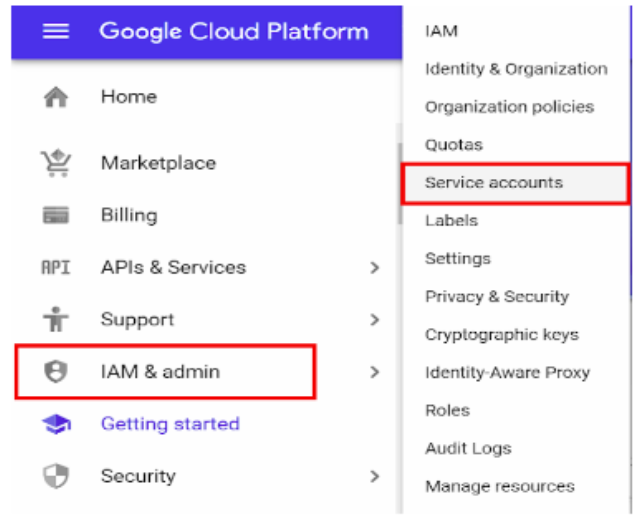Expand the APIs & Services submenu chevron
634x530 pixels.
tap(375, 267)
